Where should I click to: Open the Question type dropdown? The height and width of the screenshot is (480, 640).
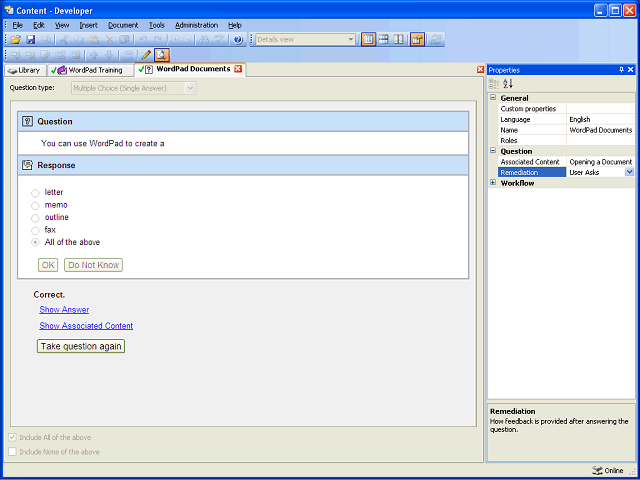tap(190, 88)
